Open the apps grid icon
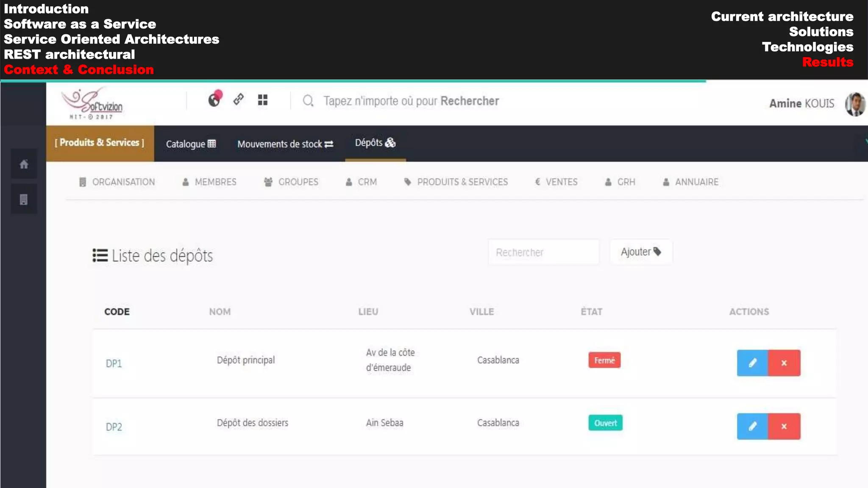Screen dimensions: 868x488 (x=263, y=100)
